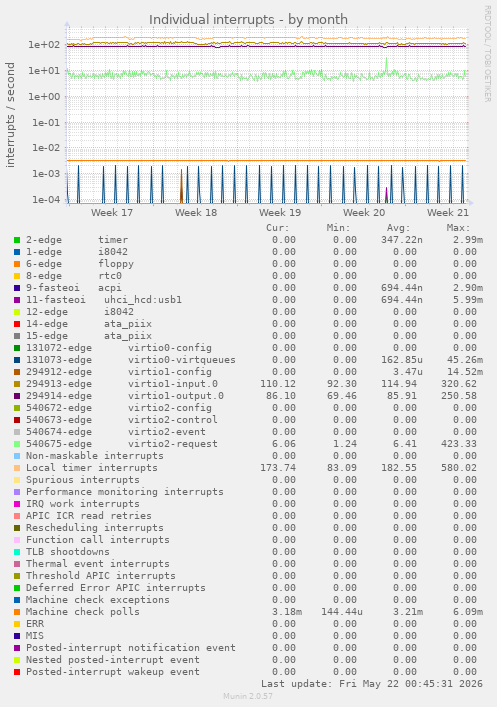Click the Max column header
This screenshot has height=707, width=497.
coord(459,228)
